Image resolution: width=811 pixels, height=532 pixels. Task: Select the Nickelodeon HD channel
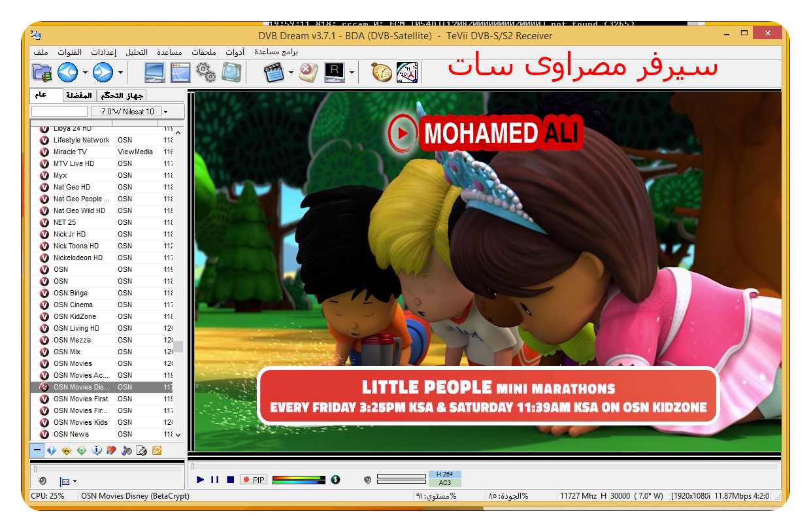point(102,258)
